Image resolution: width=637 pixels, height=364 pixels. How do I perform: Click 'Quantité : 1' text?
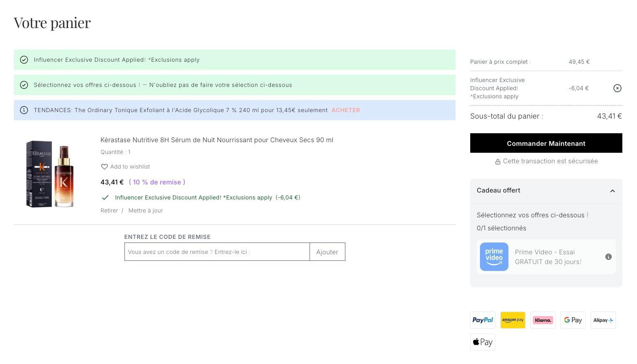[116, 152]
